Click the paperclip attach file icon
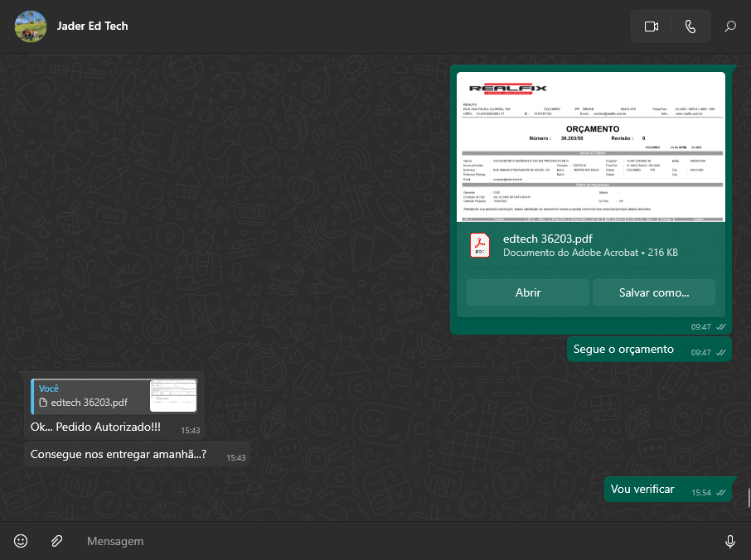Screen dimensions: 751x560 click(x=56, y=541)
